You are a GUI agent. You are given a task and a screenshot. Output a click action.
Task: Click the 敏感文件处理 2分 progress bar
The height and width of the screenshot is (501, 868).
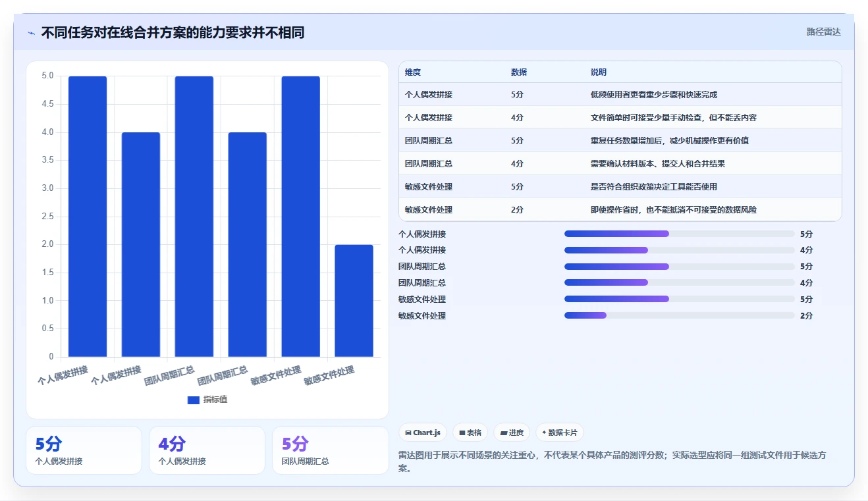click(x=679, y=315)
